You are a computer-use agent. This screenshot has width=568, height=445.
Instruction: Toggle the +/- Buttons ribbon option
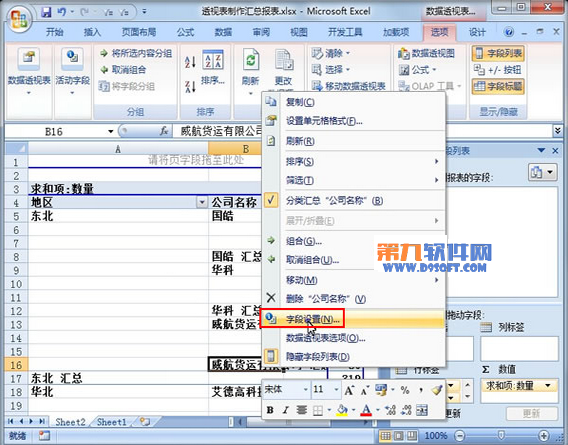(x=497, y=70)
